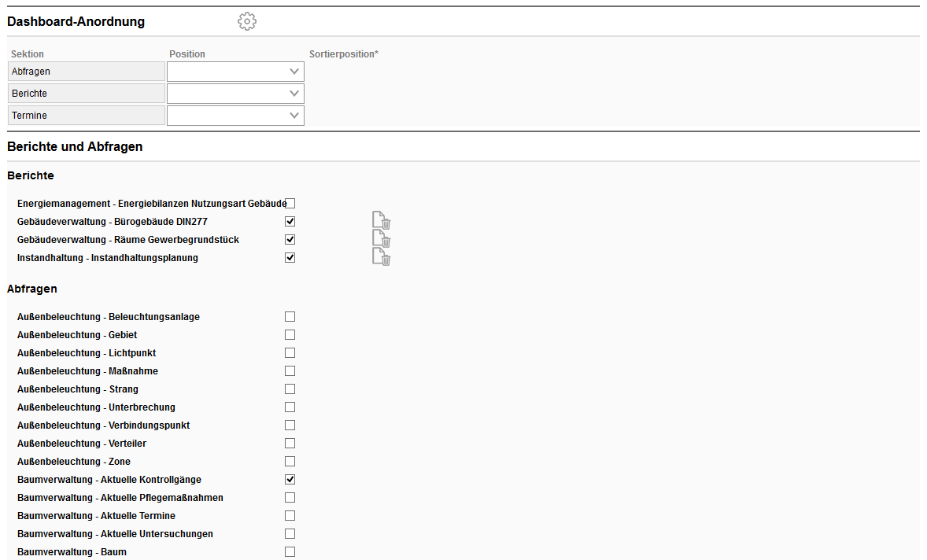Toggle Baumverwaltung - Baum checkbox
The image size is (927, 560).
[290, 552]
